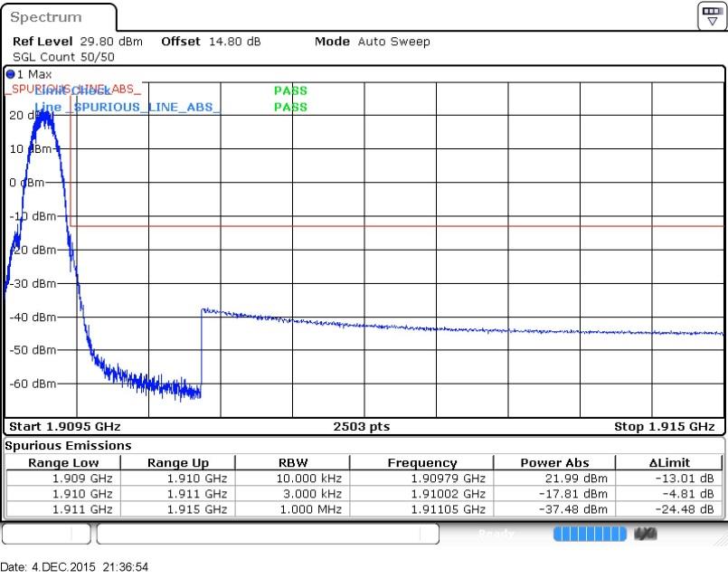This screenshot has width=728, height=588.
Task: Open the toolbar dropdown icon at top right
Action: tap(713, 16)
